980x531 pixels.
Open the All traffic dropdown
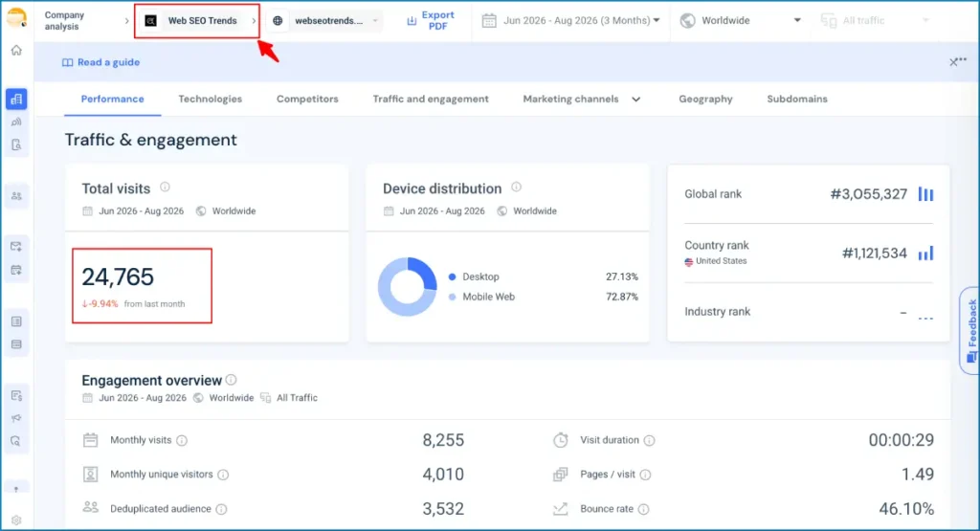click(875, 21)
